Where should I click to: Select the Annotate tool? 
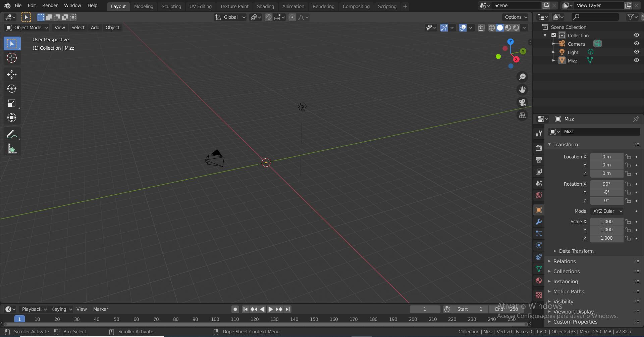tap(12, 134)
